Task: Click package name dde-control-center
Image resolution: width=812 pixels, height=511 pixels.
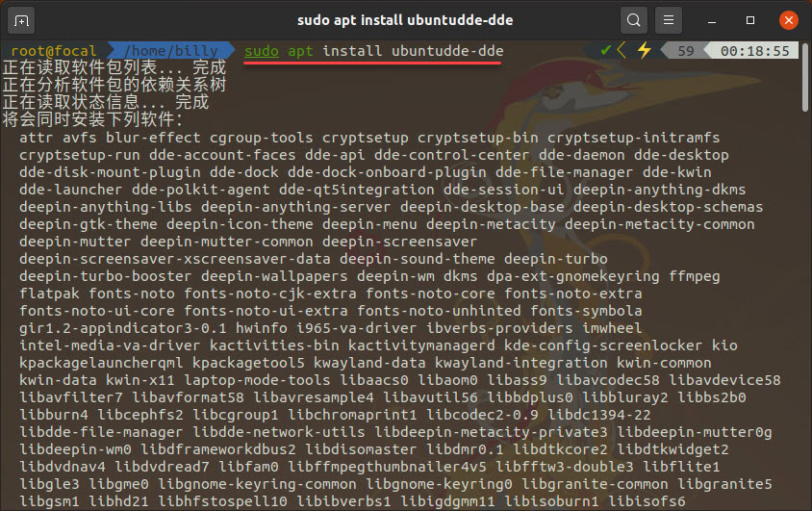Action: pos(452,155)
